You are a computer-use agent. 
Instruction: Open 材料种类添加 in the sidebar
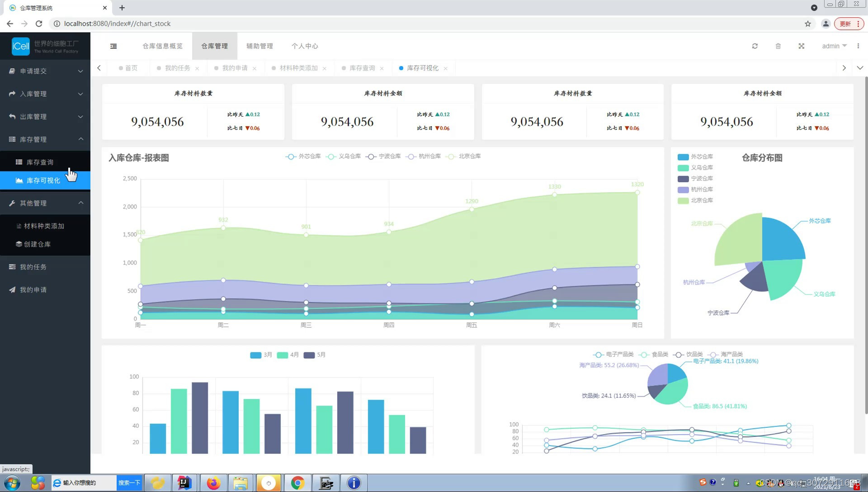coord(45,226)
